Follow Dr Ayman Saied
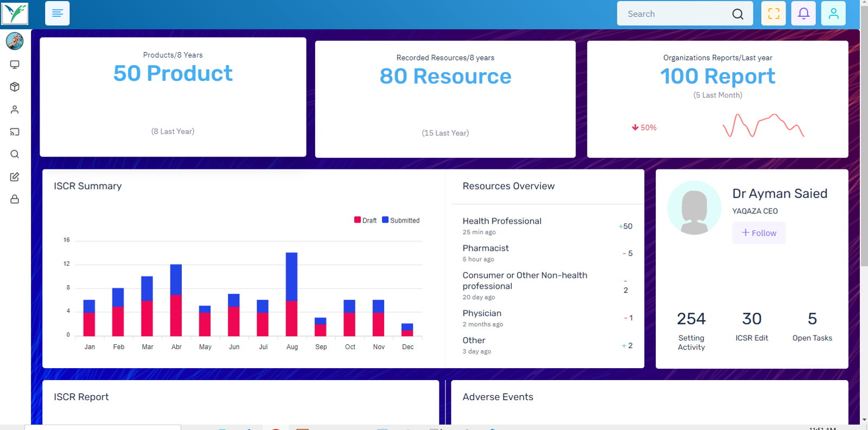 758,233
